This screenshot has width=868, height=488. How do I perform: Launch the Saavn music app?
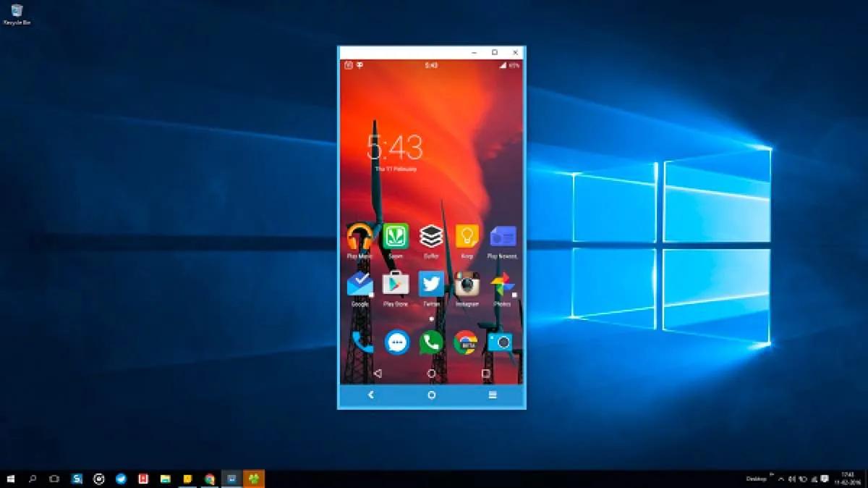tap(394, 237)
